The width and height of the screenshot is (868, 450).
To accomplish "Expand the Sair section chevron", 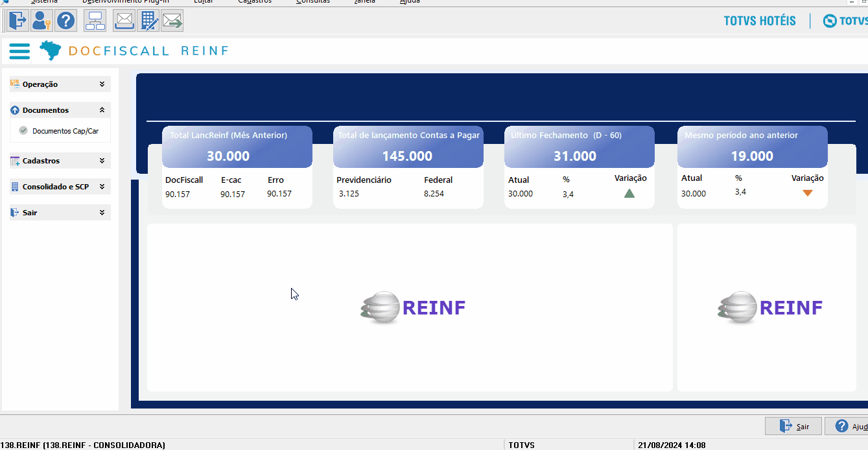I will coord(102,213).
